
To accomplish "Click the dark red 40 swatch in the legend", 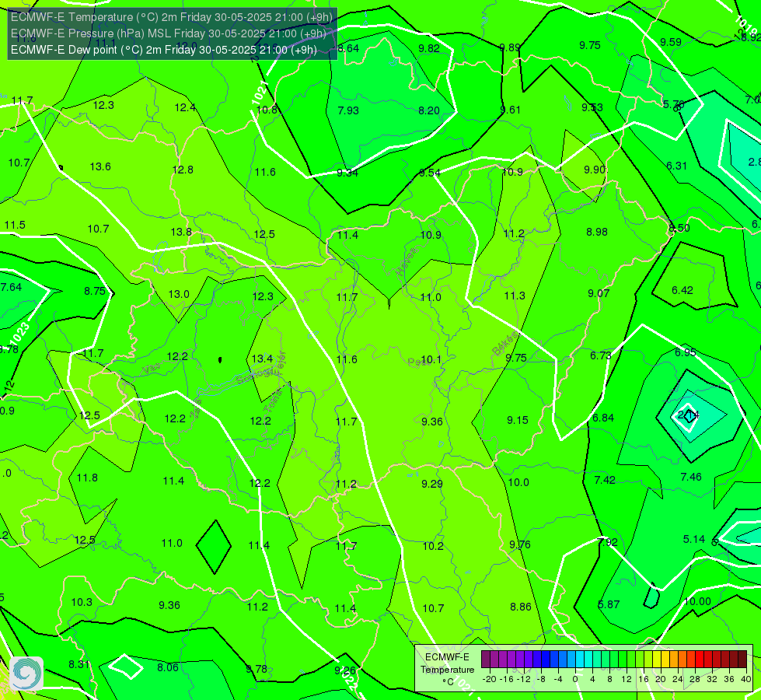I will coord(742,660).
